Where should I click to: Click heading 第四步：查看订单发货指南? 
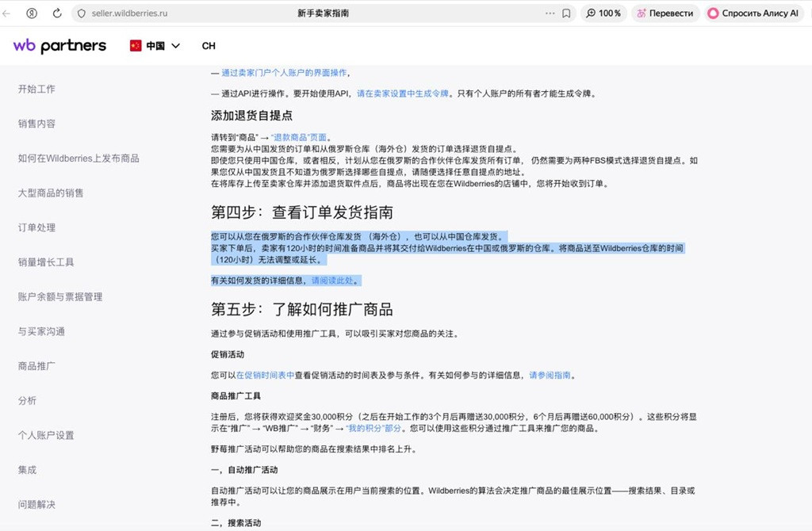302,212
